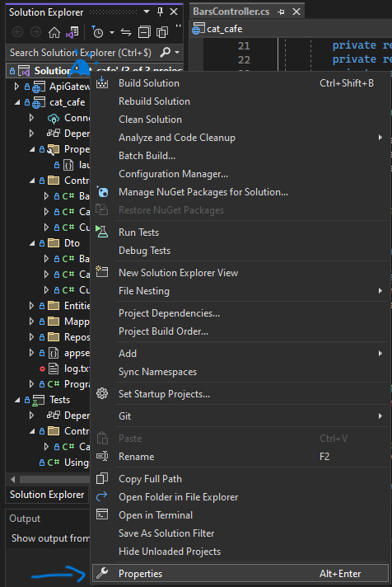Toggle the pin on BarsController.cs tab

pos(282,12)
